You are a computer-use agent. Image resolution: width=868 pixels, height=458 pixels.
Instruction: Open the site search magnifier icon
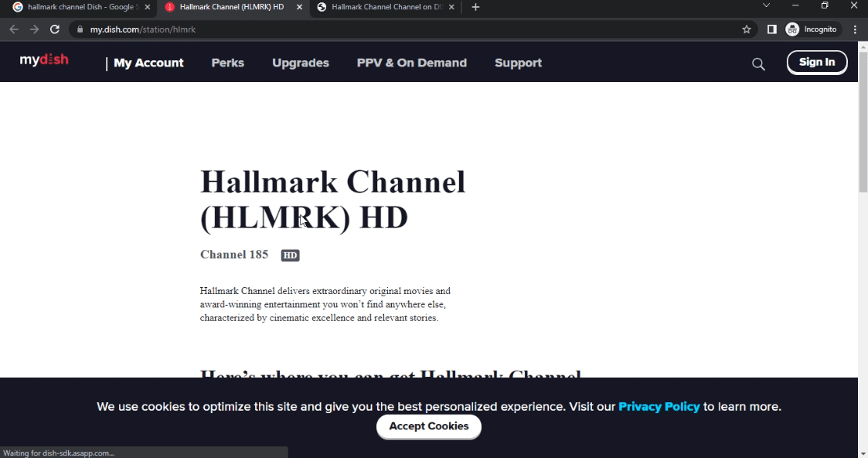(758, 64)
